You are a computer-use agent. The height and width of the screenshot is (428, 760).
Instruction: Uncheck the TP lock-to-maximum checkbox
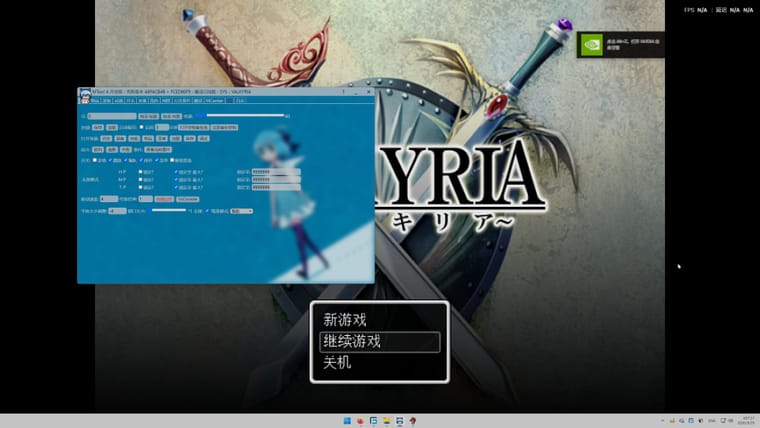tap(176, 187)
